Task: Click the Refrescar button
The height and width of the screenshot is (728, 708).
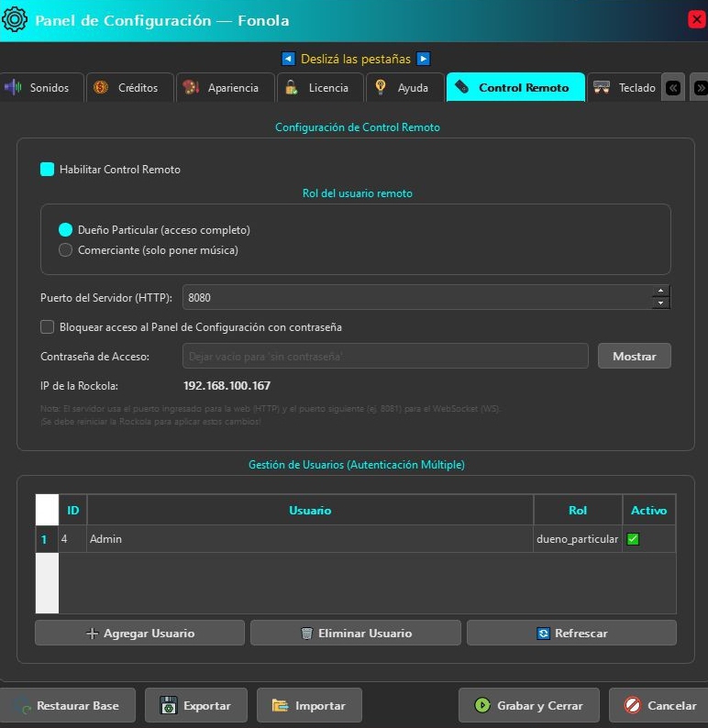Action: click(571, 634)
